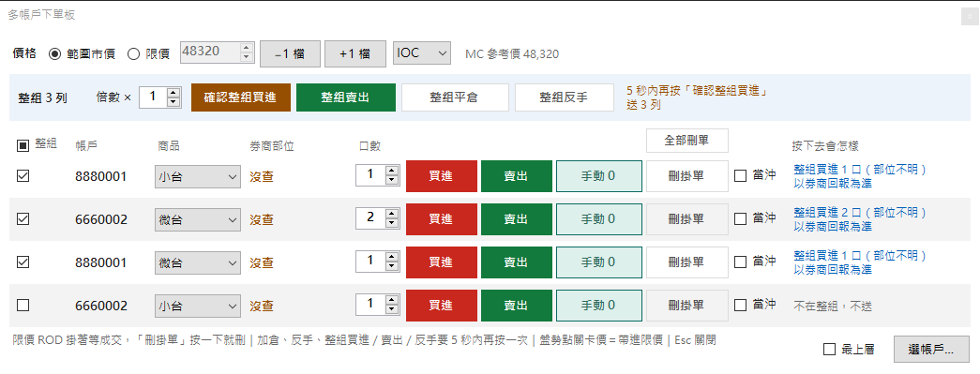Uncheck group checkbox for 8880001 小台 row

[23, 176]
